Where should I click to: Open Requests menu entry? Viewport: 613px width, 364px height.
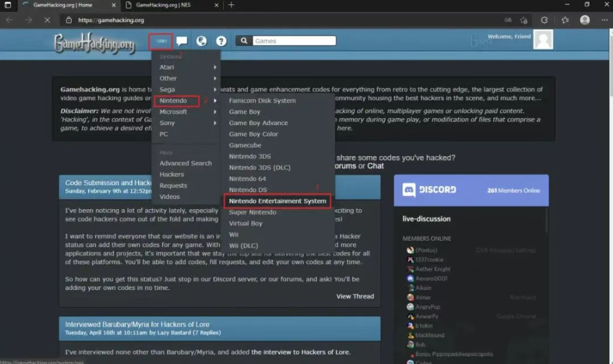coord(173,186)
